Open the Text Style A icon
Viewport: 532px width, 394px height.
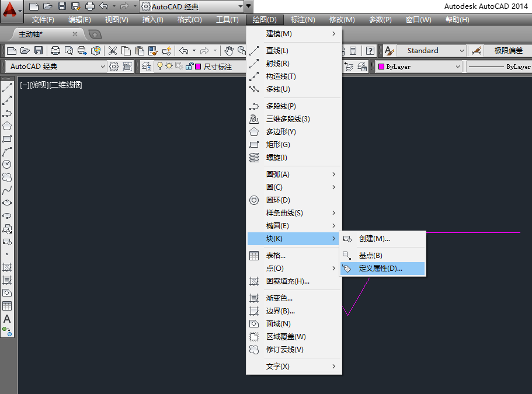389,51
